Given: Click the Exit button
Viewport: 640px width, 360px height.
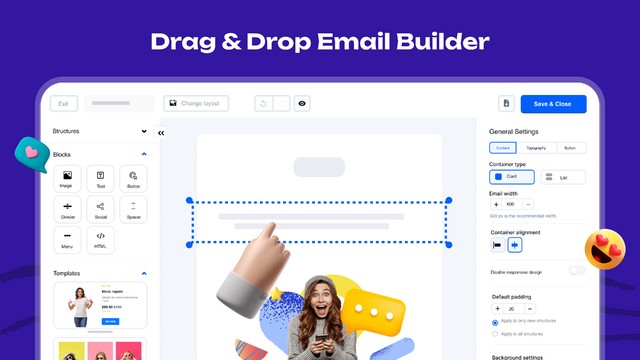Looking at the screenshot, I should click(x=64, y=104).
